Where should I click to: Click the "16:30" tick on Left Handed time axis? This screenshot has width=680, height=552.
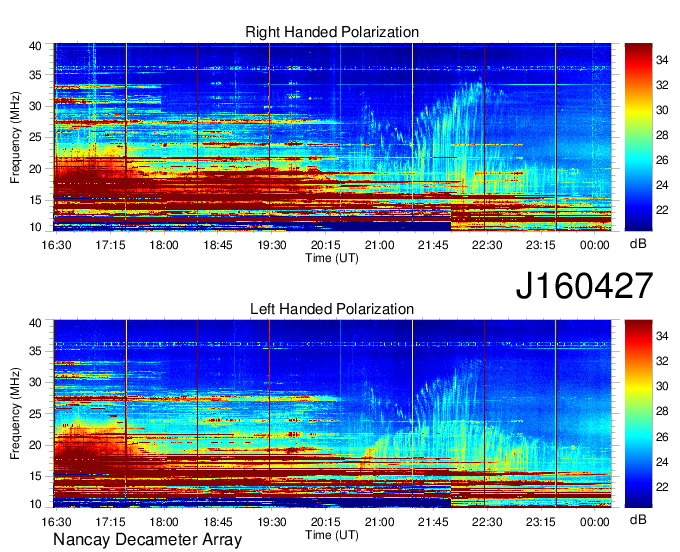56,522
